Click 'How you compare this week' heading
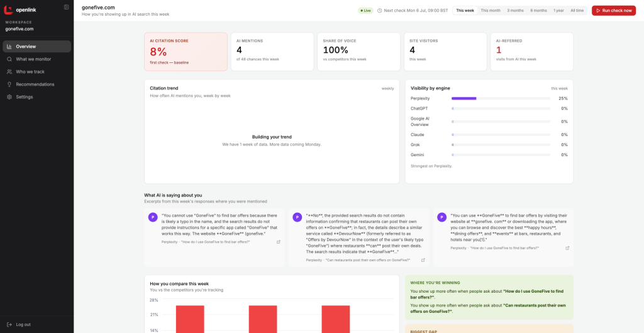 click(179, 284)
